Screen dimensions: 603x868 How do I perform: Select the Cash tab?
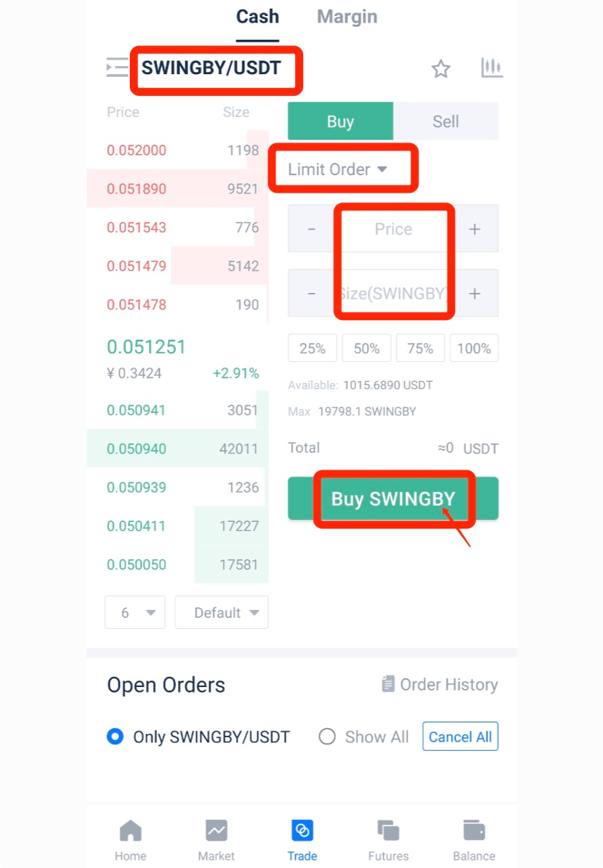(x=257, y=17)
